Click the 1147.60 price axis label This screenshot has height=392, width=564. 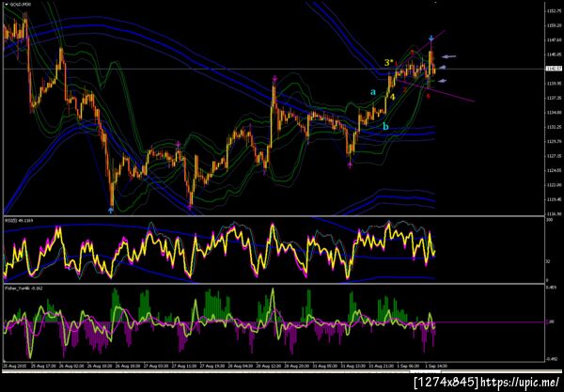(554, 39)
